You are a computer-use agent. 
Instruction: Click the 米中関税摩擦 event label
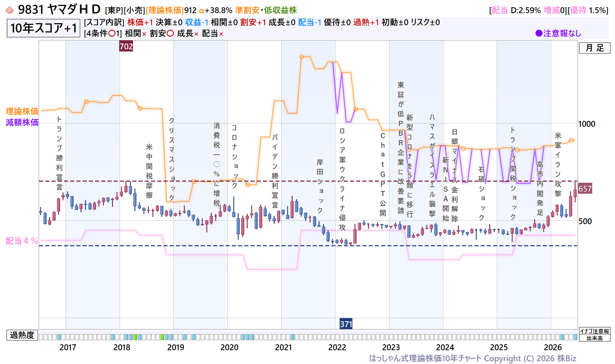(149, 171)
